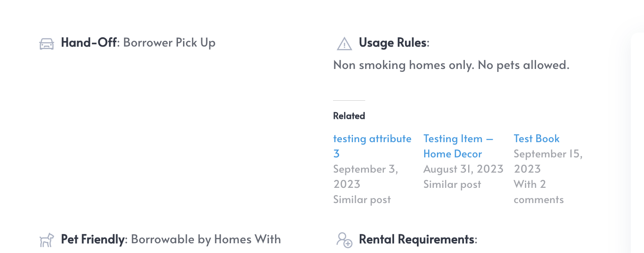
Task: Click the dog icon next to Pet Friendly
Action: click(47, 240)
